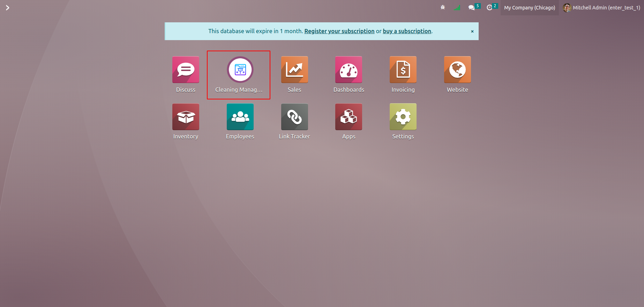Viewport: 644px width, 307px height.
Task: Follow the Register your subscription link
Action: click(x=339, y=31)
